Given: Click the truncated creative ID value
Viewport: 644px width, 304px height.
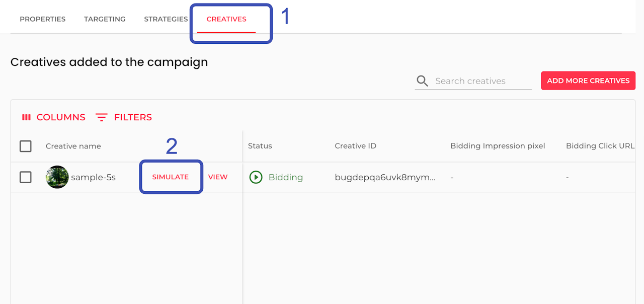Looking at the screenshot, I should tap(385, 177).
